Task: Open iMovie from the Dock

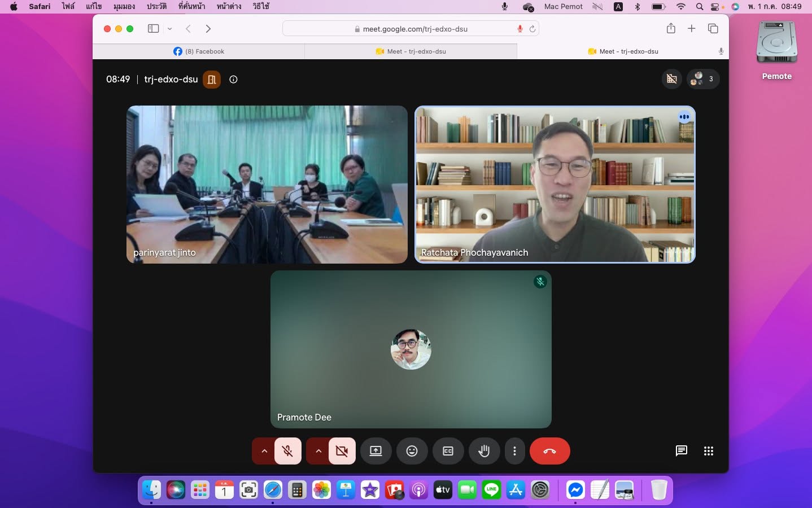Action: pyautogui.click(x=370, y=489)
